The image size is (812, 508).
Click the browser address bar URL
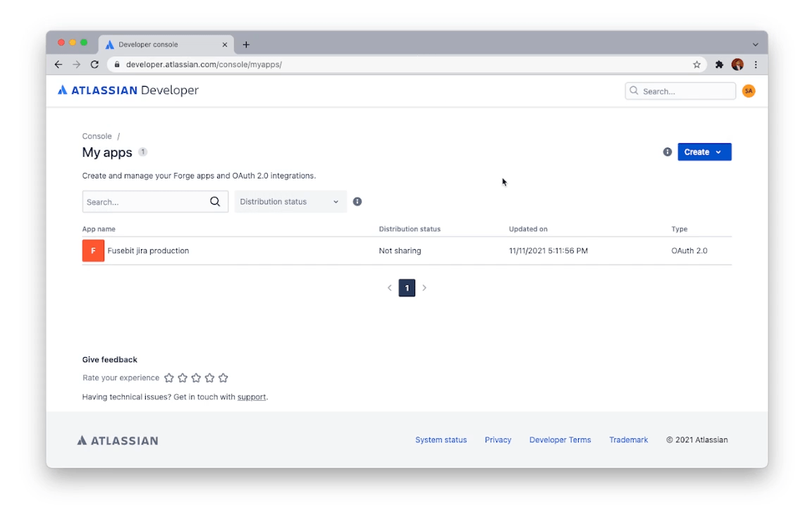204,64
